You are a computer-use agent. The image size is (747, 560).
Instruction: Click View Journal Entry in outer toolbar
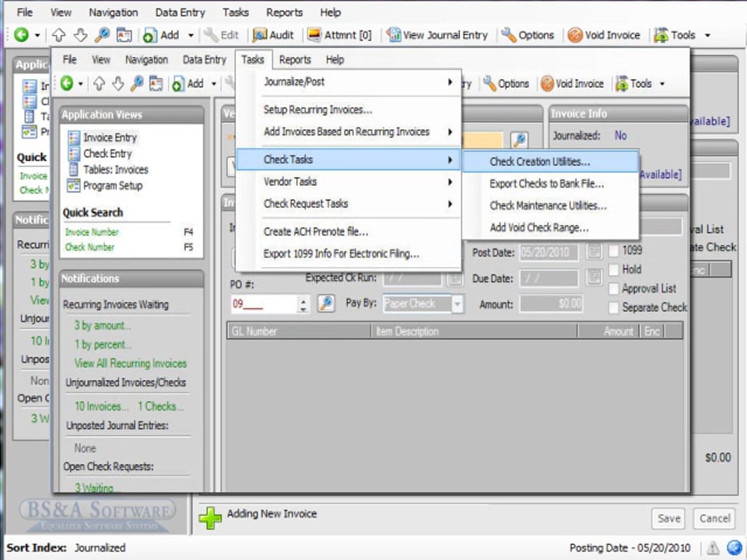[437, 35]
